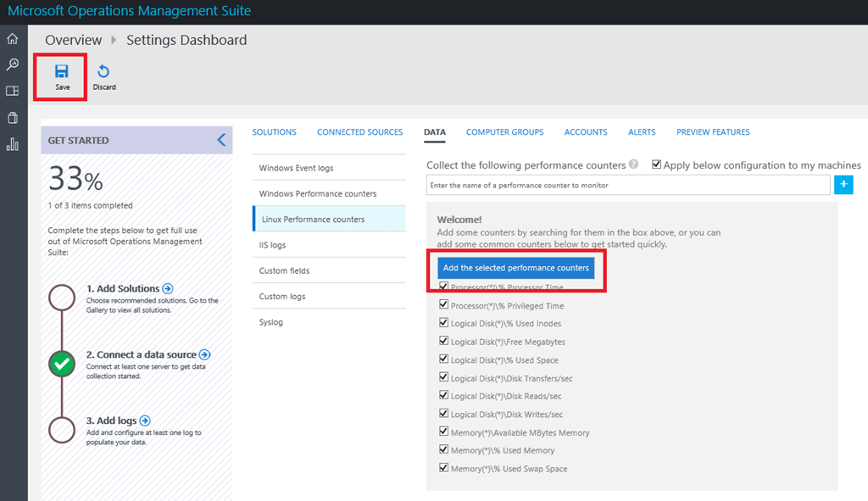Select Custom logs data type

[329, 296]
